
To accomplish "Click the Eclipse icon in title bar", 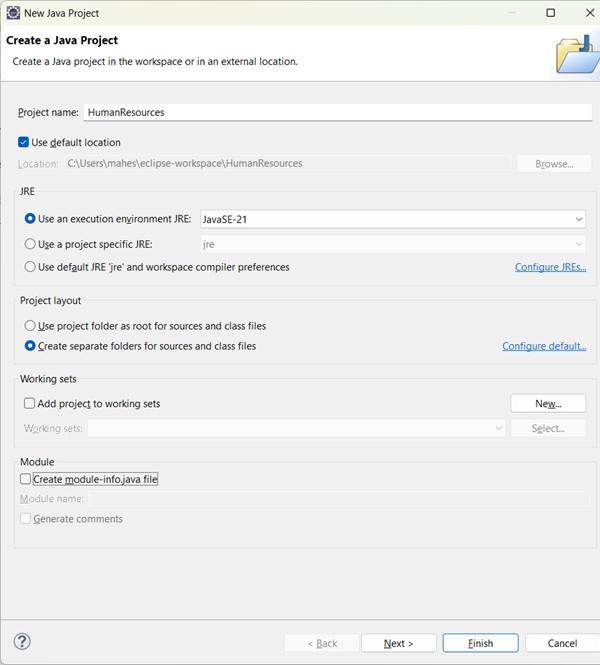I will (x=13, y=13).
